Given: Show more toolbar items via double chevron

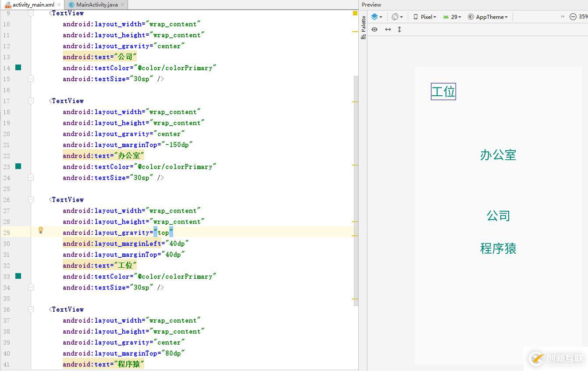Looking at the screenshot, I should [x=563, y=17].
